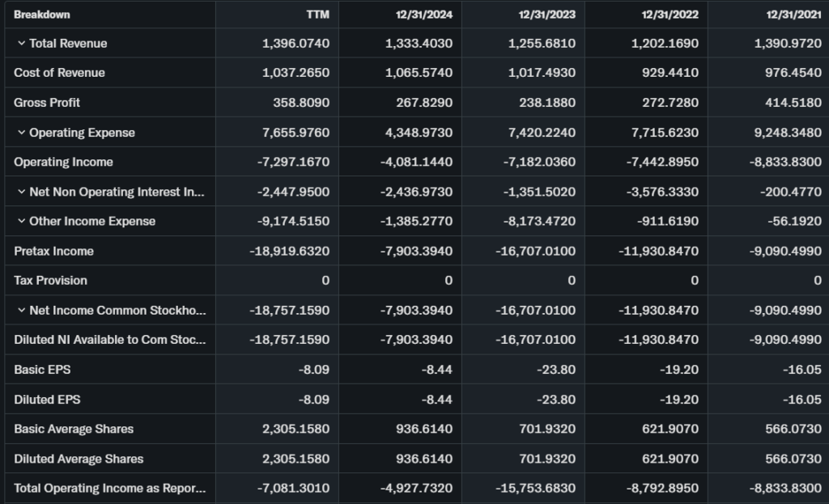This screenshot has width=829, height=504.
Task: Click the TTM column header
Action: [x=318, y=15]
